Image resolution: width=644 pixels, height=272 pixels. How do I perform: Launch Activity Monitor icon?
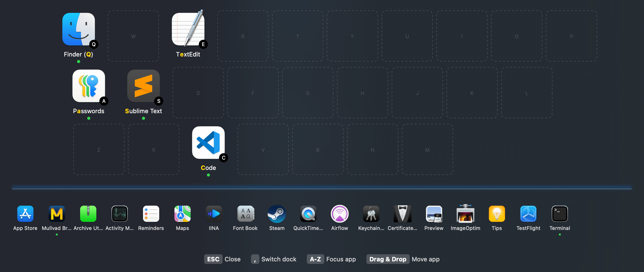point(120,214)
